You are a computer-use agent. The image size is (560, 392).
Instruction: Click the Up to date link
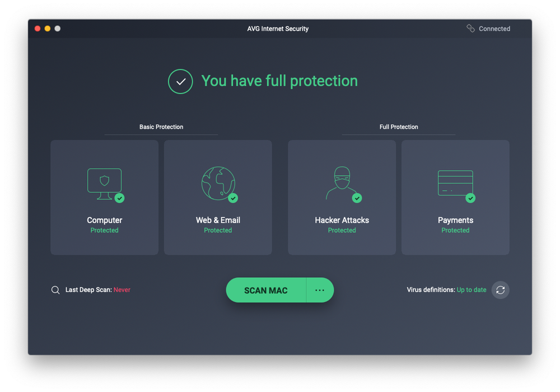[471, 290]
